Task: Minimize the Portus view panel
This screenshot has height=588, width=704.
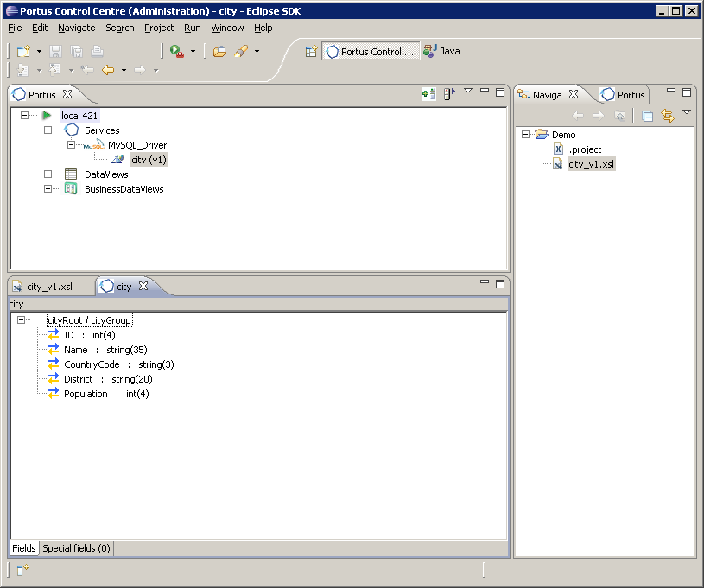Action: point(485,90)
